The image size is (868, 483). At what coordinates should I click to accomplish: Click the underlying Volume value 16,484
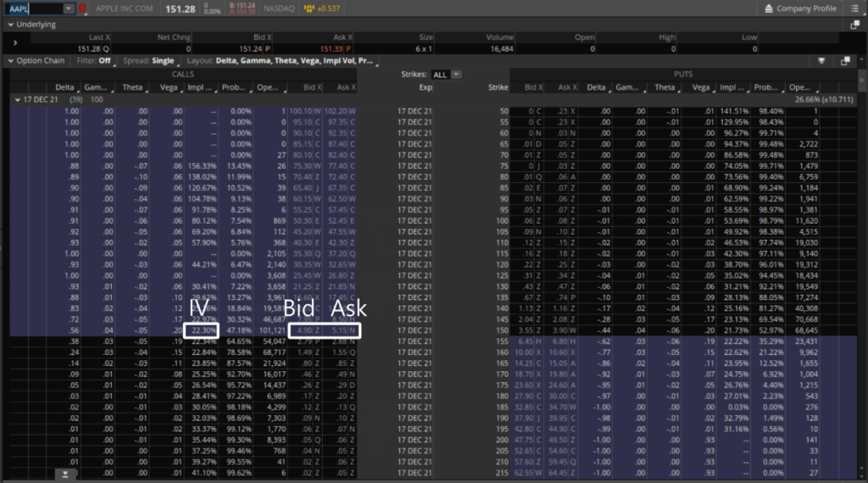tap(502, 49)
